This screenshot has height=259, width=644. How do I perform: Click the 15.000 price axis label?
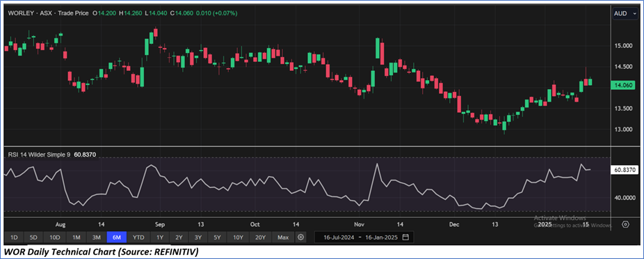(623, 46)
